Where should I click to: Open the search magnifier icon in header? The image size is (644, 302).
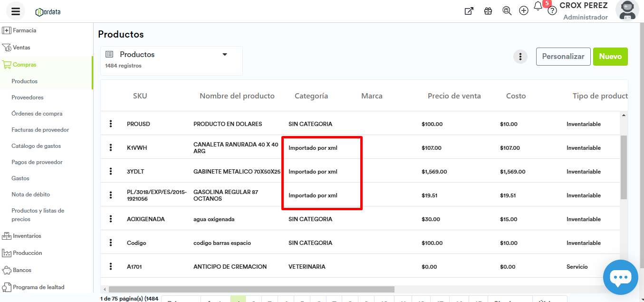[507, 11]
